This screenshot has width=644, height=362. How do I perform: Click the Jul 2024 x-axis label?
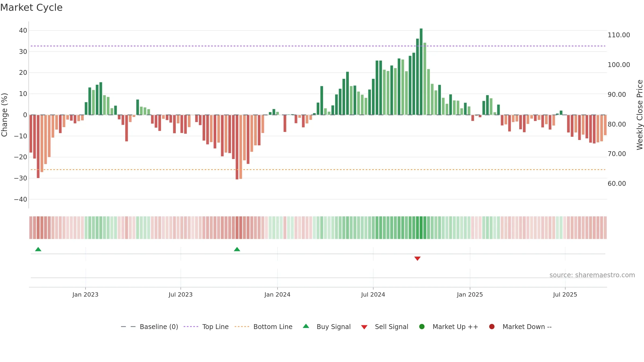tap(373, 294)
